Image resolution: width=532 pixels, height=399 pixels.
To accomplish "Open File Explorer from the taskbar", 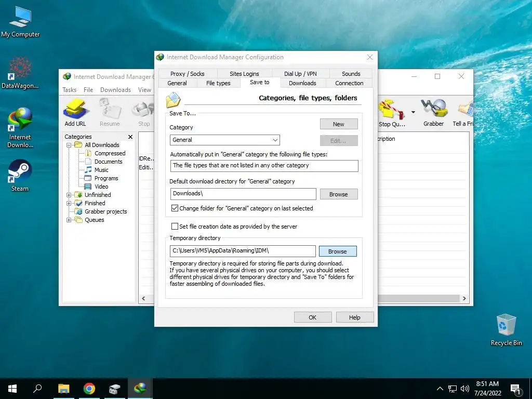I will click(63, 389).
